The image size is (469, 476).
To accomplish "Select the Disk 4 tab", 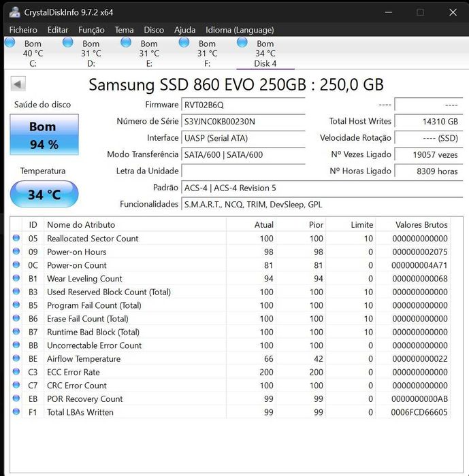I will tap(265, 54).
